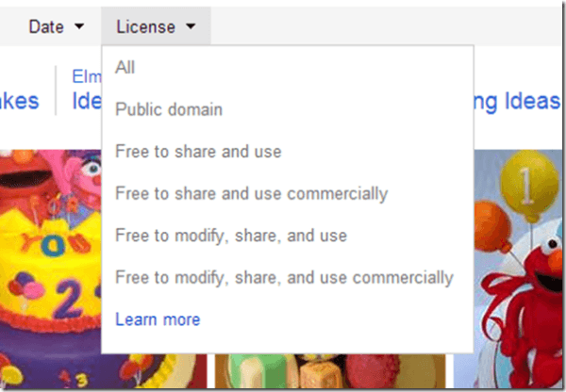Select Free to modify, share, and use
This screenshot has height=392, width=566.
(231, 236)
